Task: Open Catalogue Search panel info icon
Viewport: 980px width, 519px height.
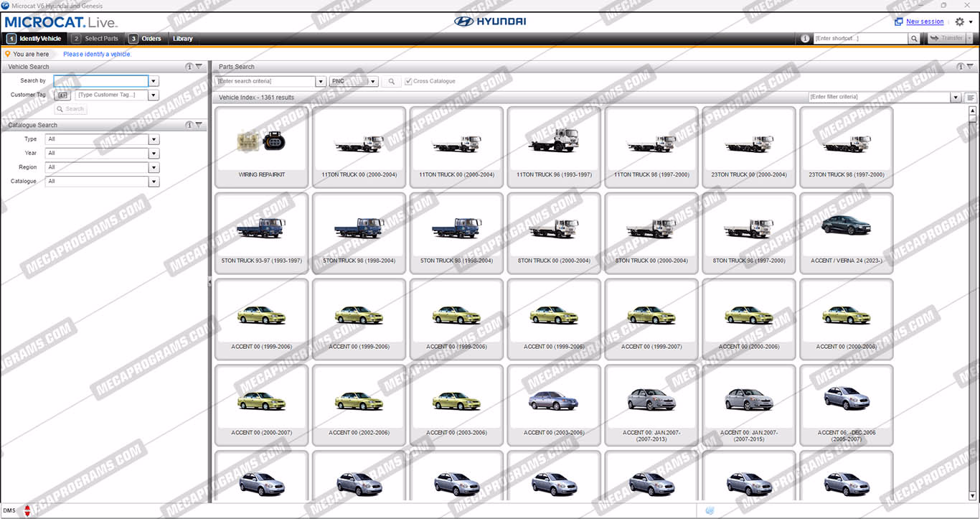Action: tap(189, 125)
